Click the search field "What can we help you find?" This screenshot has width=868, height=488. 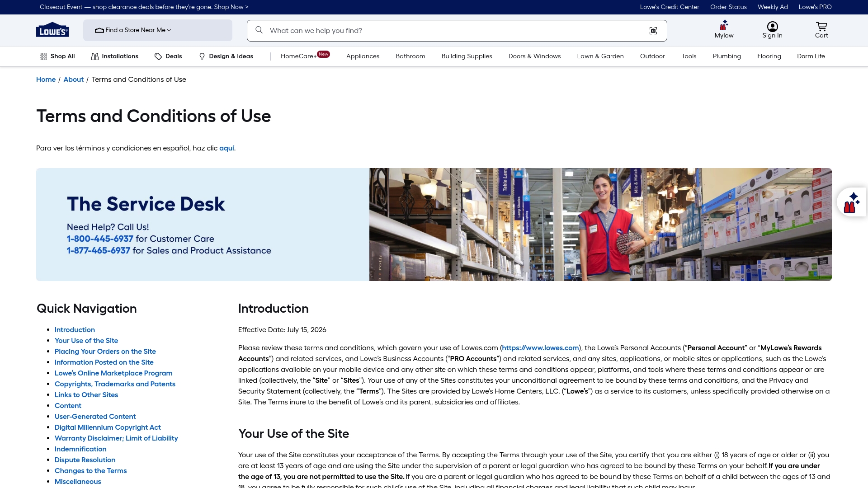pos(457,30)
